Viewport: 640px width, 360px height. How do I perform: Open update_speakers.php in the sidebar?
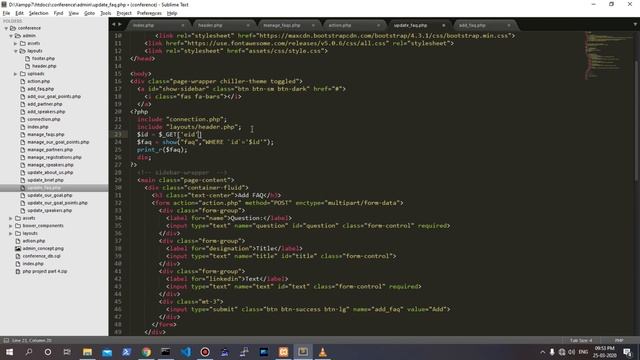pos(49,211)
